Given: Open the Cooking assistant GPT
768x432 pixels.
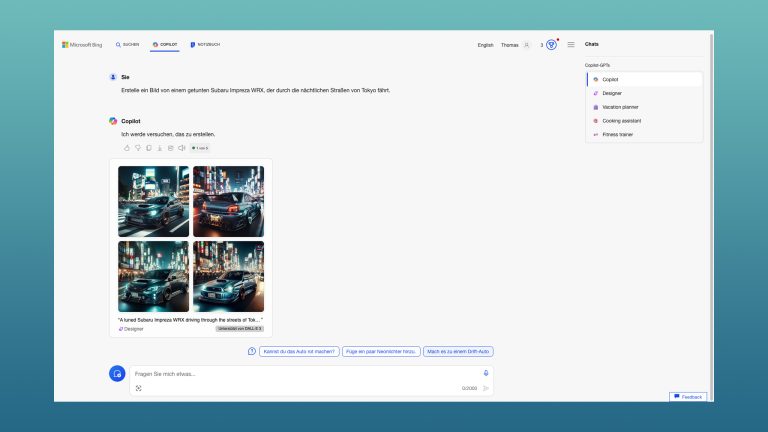Looking at the screenshot, I should 621,120.
